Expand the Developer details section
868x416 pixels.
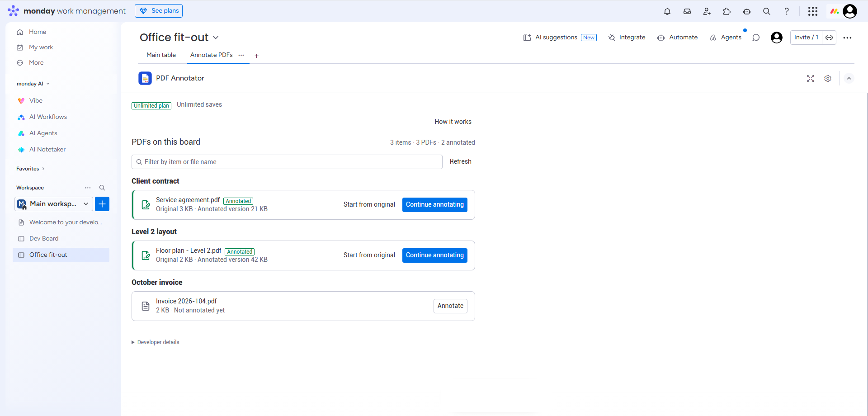(x=156, y=342)
